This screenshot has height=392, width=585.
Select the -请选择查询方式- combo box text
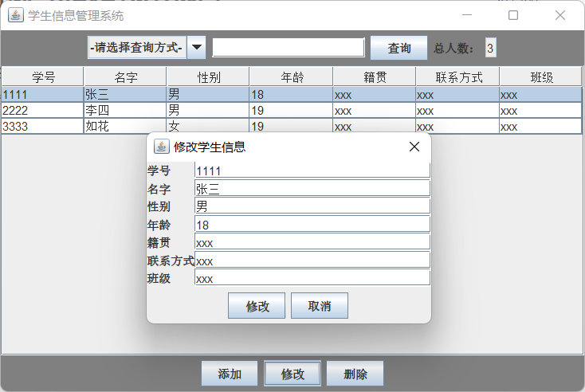coord(137,47)
